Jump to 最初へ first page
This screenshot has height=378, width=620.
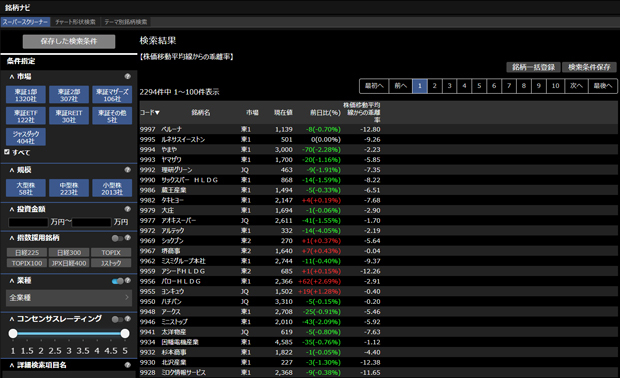(x=374, y=86)
